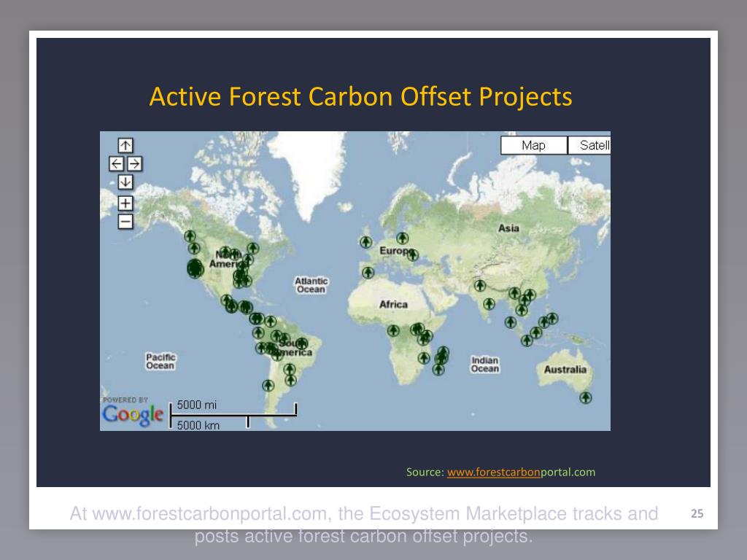Click the Africa map label
This screenshot has width=747, height=560.
[393, 304]
